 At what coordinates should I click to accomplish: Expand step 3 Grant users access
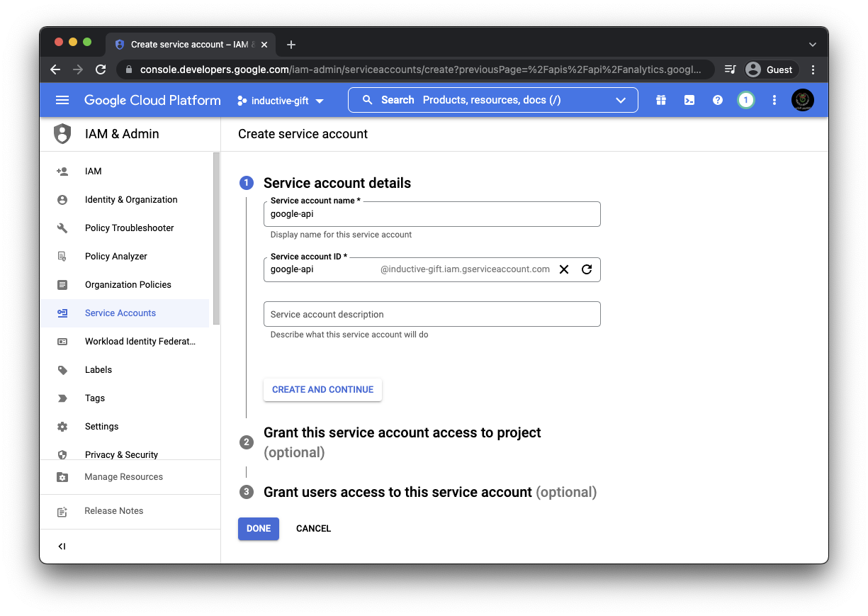click(x=430, y=492)
